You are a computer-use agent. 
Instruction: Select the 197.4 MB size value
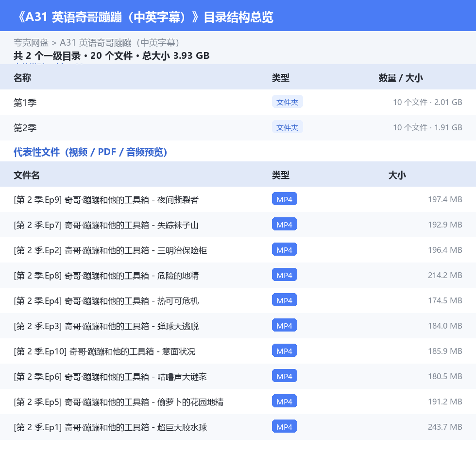click(445, 199)
